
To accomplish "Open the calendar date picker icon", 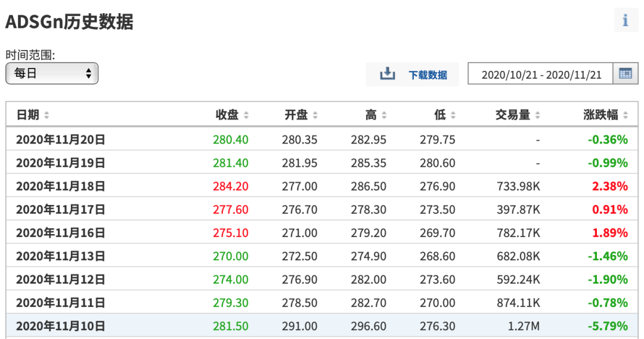I will (626, 74).
